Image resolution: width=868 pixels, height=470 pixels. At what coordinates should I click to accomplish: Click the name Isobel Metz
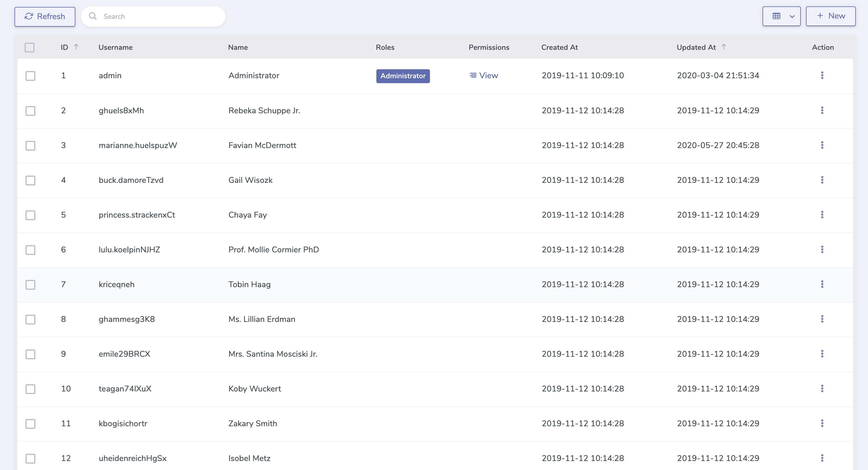[249, 458]
